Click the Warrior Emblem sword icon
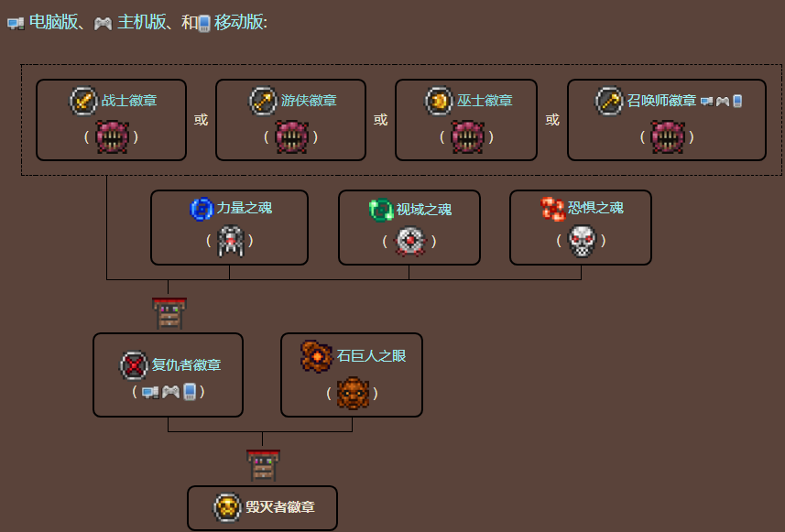785x532 pixels. tap(83, 101)
